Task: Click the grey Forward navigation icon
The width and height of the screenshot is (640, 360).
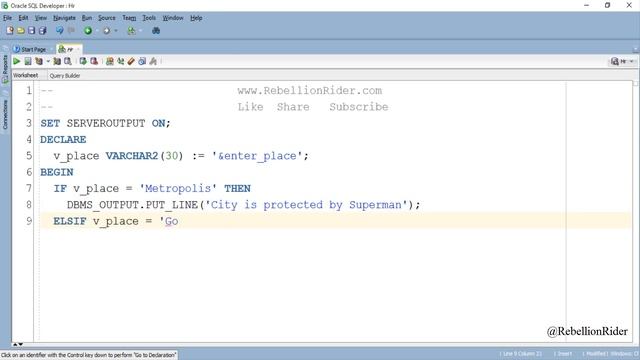Action: tap(107, 31)
